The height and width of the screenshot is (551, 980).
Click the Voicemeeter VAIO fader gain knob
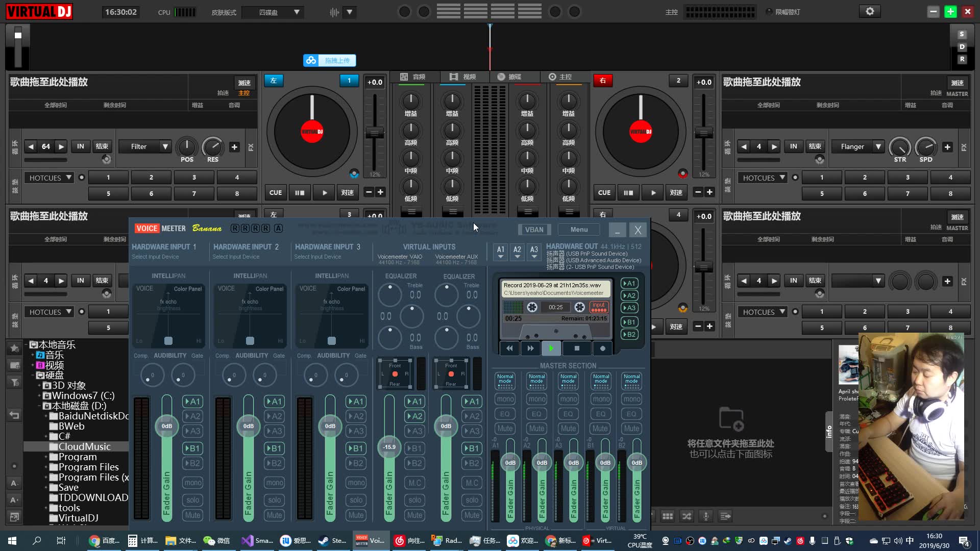click(x=389, y=447)
